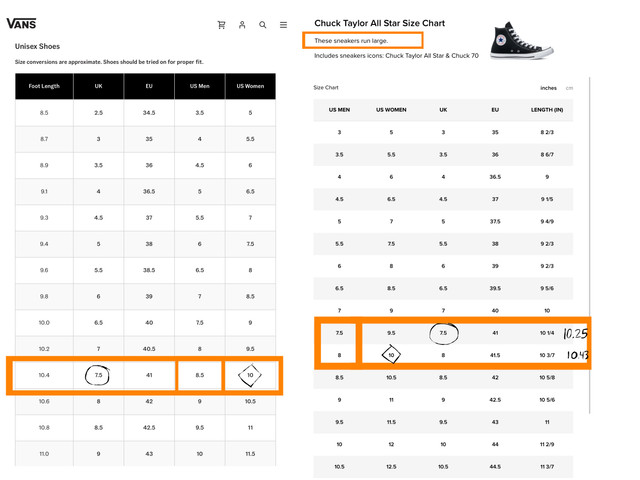Click the Chuck Taylor All Star Size Chart title
This screenshot has width=640, height=480.
[x=379, y=23]
